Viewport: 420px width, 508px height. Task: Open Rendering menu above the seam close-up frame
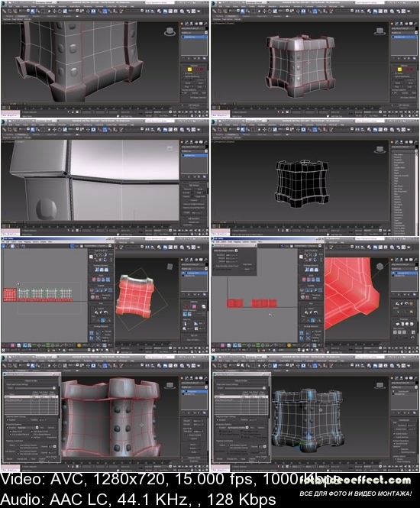[87, 125]
